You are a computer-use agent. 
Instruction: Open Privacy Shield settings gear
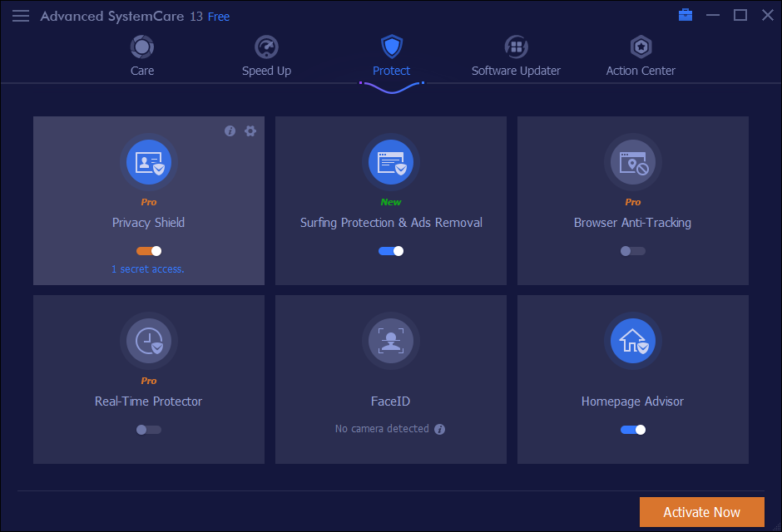coord(250,131)
